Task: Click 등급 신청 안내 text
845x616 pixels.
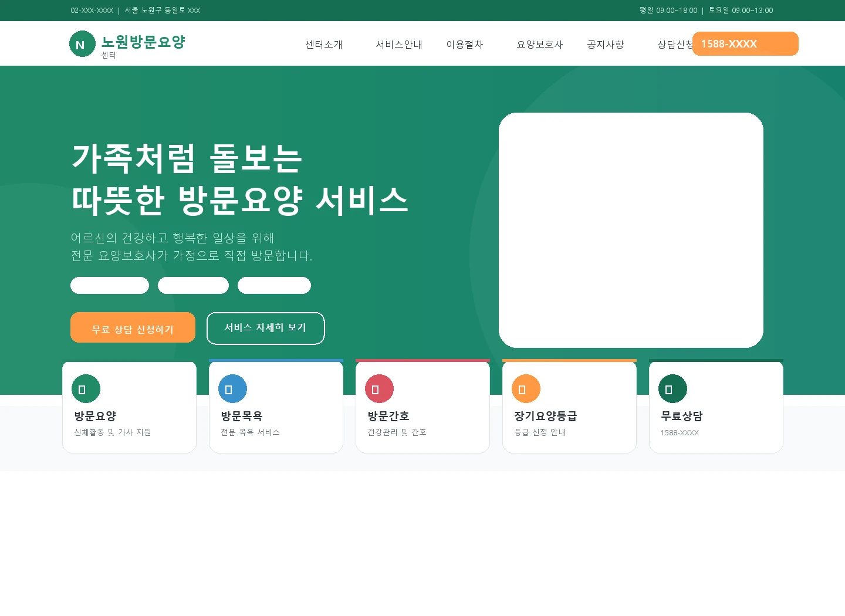Action: 540,432
